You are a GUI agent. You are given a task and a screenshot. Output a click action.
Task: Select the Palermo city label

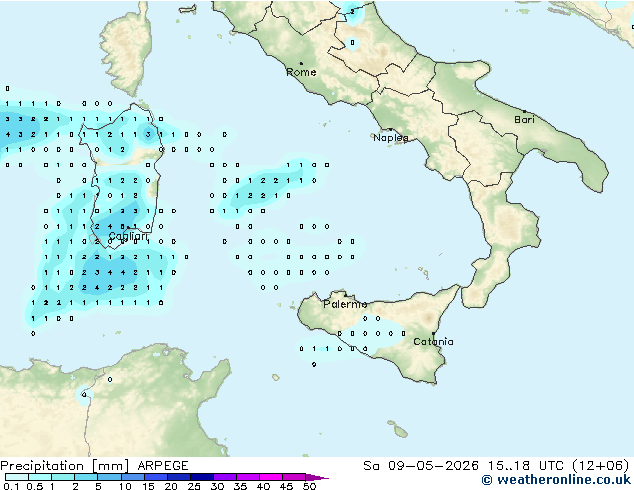click(x=345, y=304)
